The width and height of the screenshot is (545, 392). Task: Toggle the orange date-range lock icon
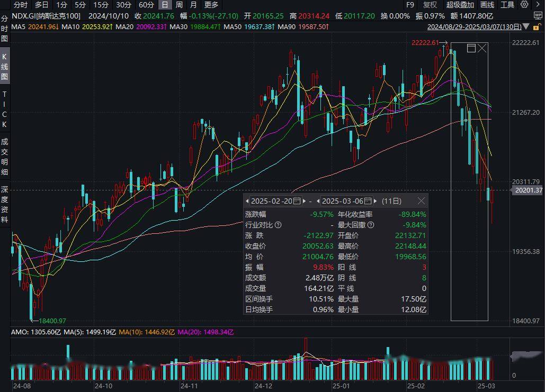pos(537,27)
